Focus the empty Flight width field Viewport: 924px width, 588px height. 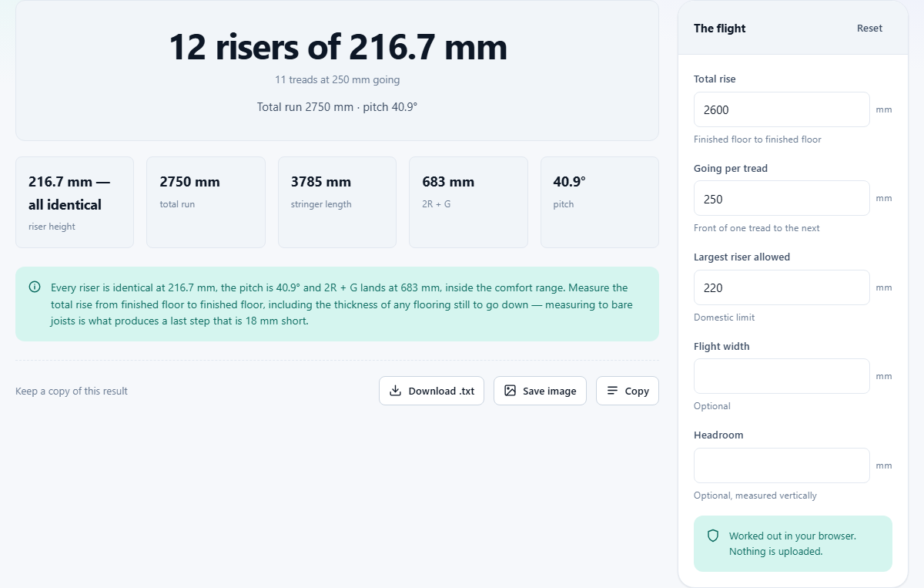pos(782,376)
